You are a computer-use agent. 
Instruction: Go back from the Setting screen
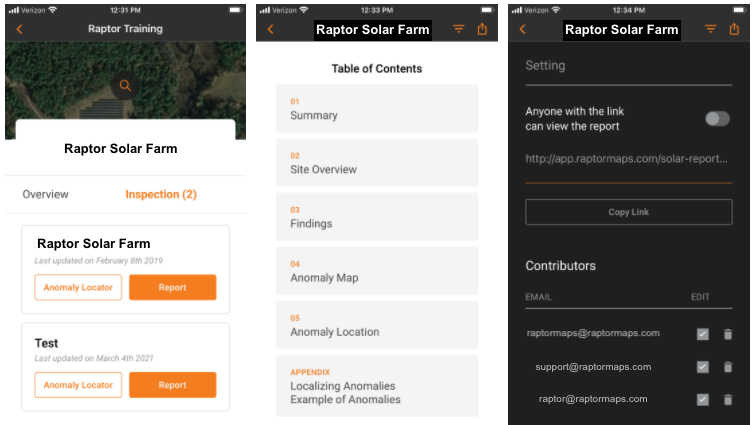[523, 29]
